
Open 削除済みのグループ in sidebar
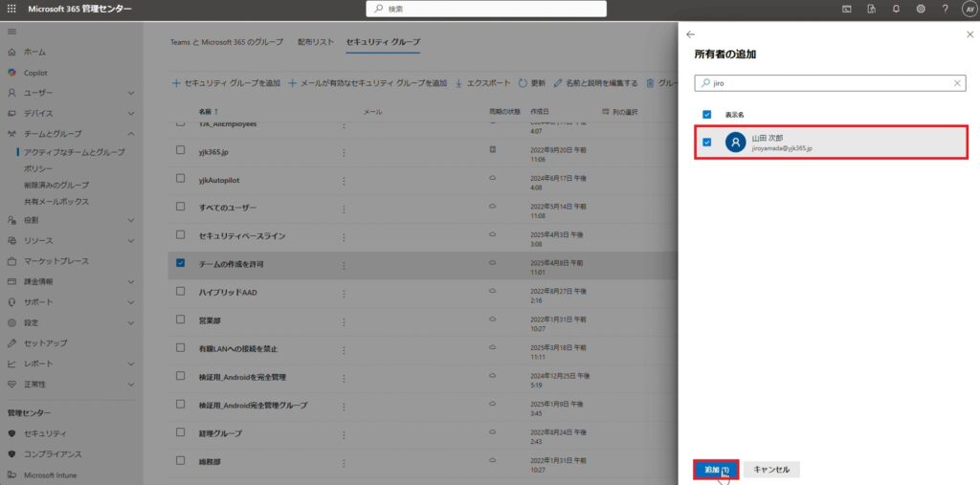(56, 185)
